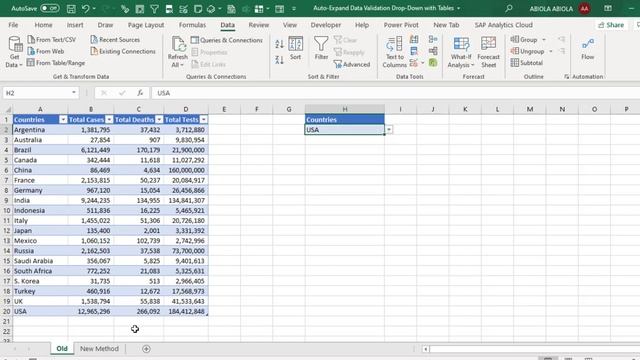Image resolution: width=640 pixels, height=360 pixels.
Task: Select the Old sheet tab
Action: tap(62, 349)
